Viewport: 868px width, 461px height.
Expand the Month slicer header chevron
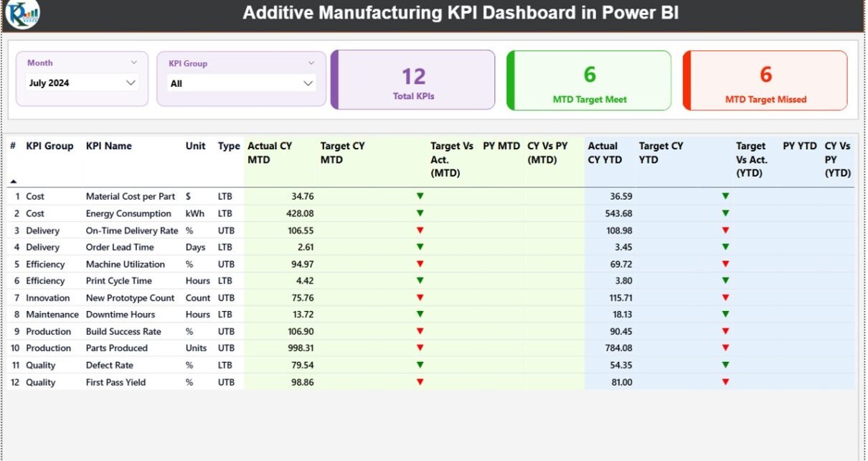(133, 62)
